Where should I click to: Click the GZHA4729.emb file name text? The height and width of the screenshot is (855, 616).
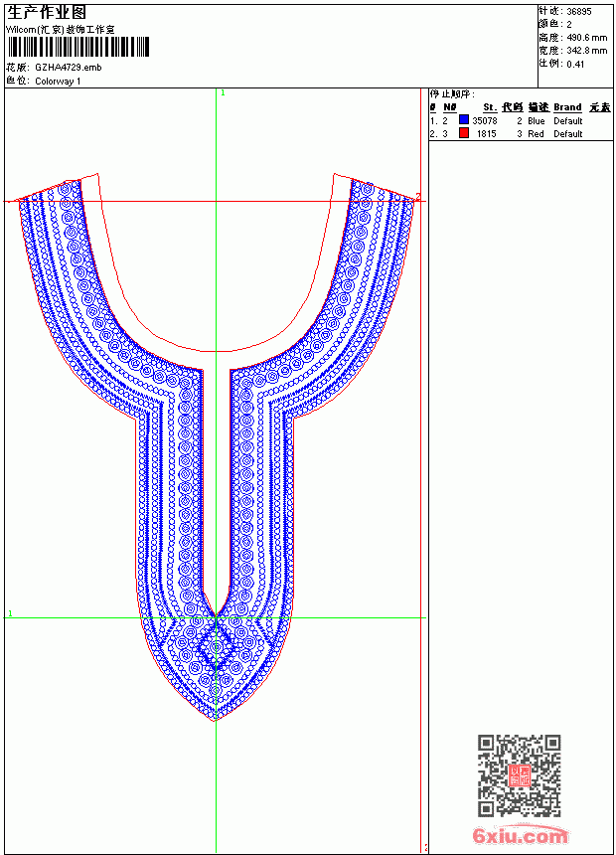pyautogui.click(x=69, y=68)
